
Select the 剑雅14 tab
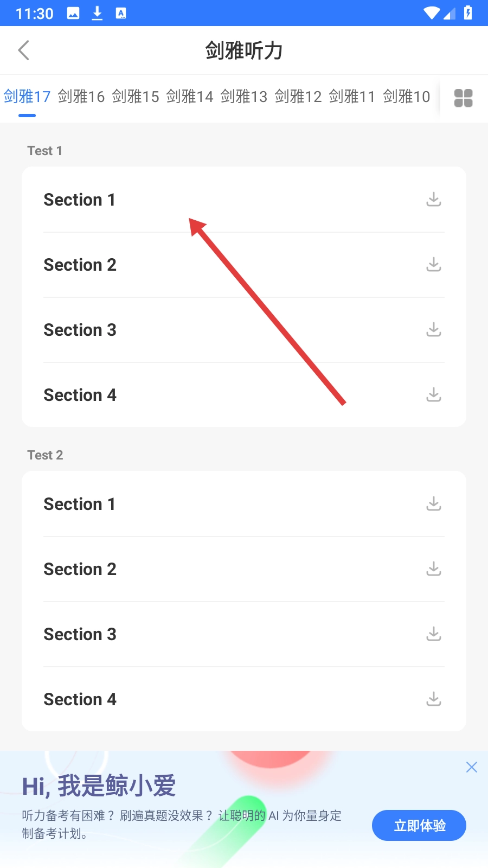pos(190,97)
